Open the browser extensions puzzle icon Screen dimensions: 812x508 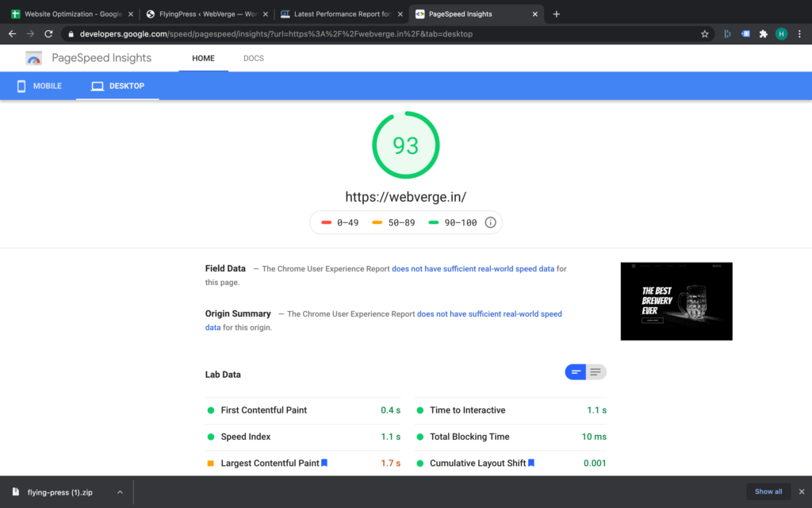click(762, 33)
